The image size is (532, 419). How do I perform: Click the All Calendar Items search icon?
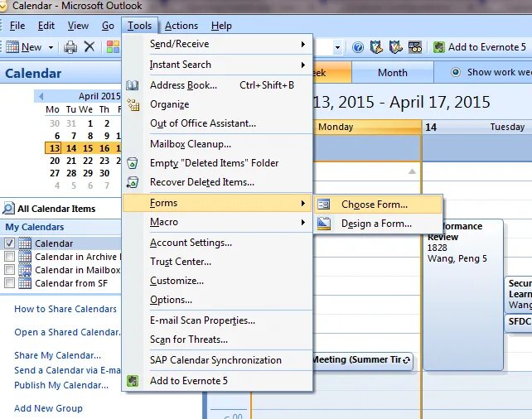(8, 209)
